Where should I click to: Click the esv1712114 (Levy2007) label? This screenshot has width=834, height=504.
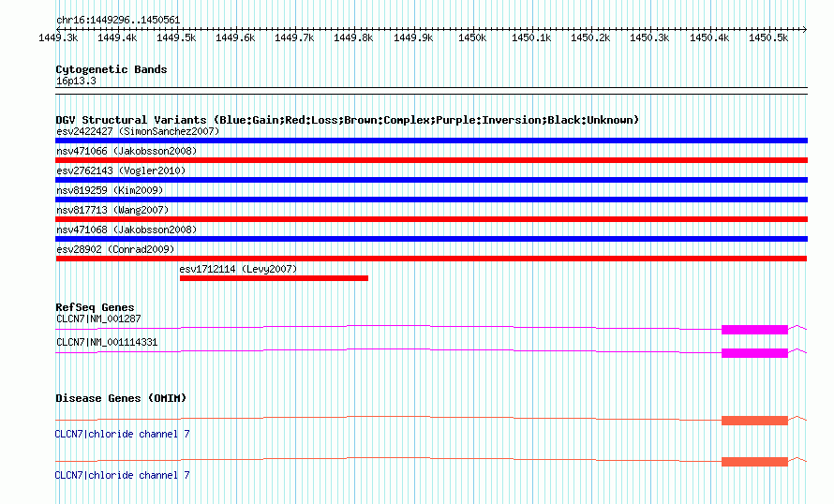point(238,269)
